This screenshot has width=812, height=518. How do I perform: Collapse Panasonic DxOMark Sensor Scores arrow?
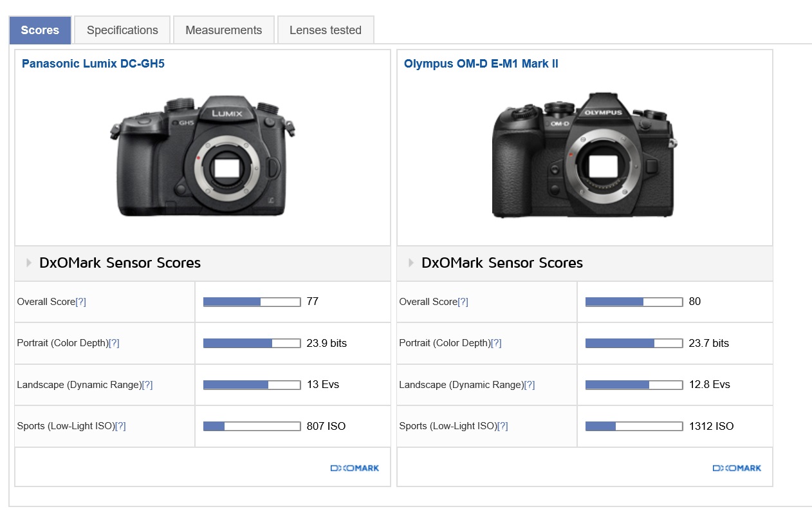click(x=29, y=263)
